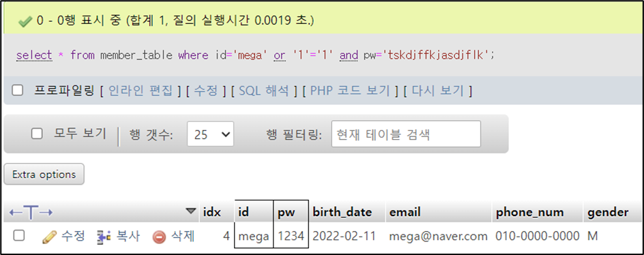This screenshot has height=255, width=644.
Task: Click the left arrow of the column toggle
Action: coord(16,212)
